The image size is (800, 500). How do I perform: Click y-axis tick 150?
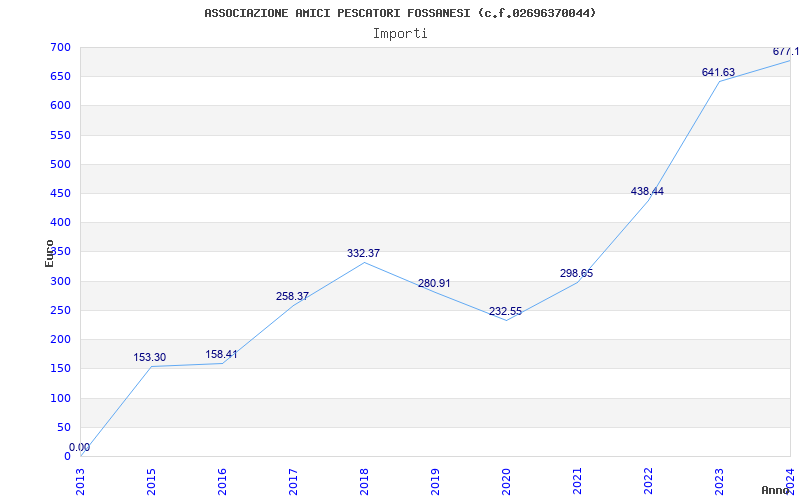point(60,368)
